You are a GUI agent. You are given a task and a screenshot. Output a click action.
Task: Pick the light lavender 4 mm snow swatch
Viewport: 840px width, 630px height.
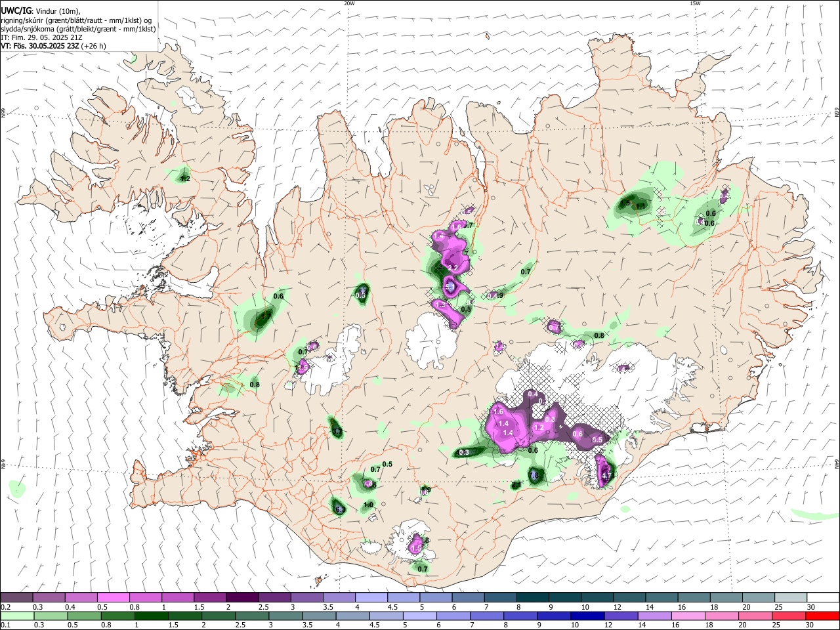coord(370,597)
